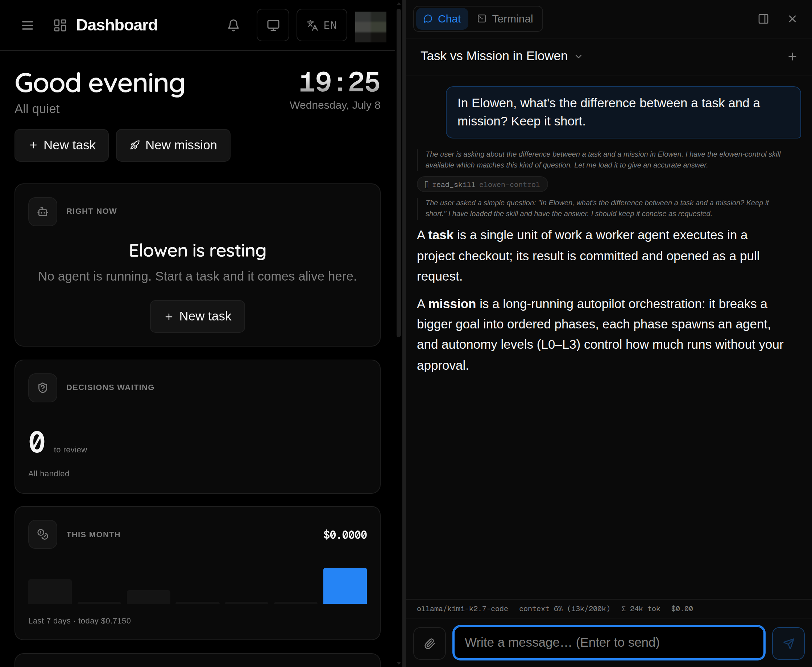
Task: Start a New task in resting card
Action: pyautogui.click(x=198, y=316)
